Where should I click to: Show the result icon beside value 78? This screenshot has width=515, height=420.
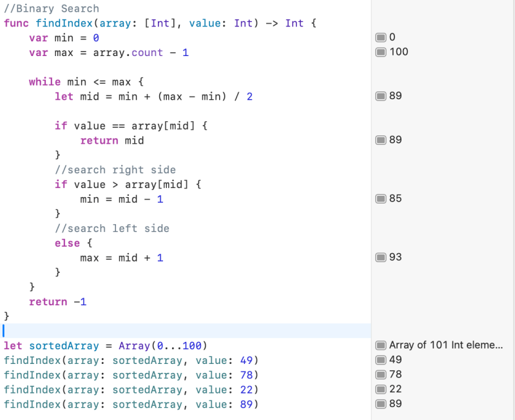[380, 375]
